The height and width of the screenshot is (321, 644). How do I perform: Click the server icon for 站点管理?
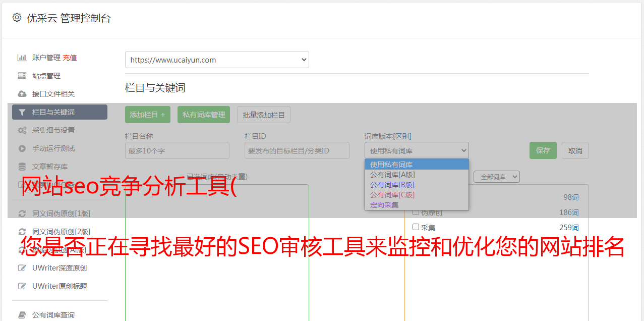[x=22, y=76]
